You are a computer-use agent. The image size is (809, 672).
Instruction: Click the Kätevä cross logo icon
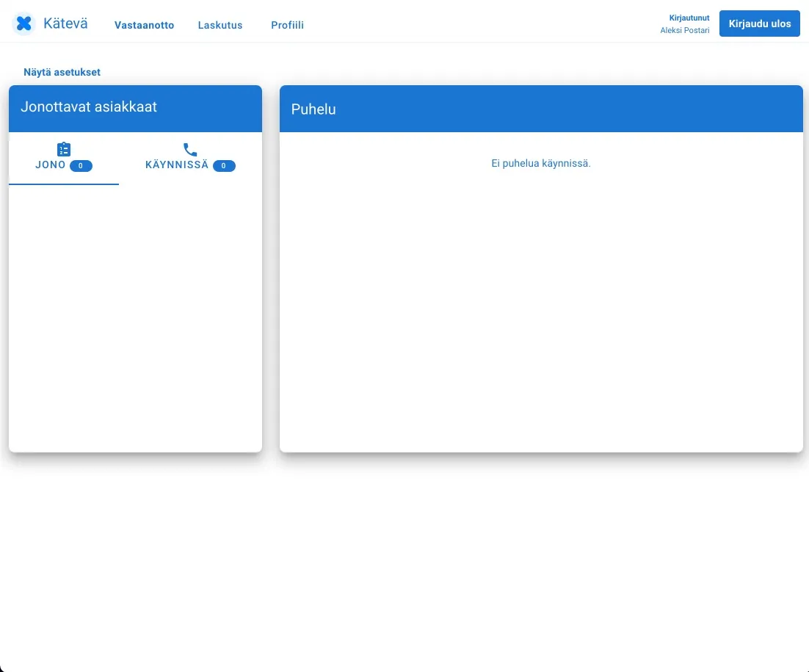click(23, 24)
